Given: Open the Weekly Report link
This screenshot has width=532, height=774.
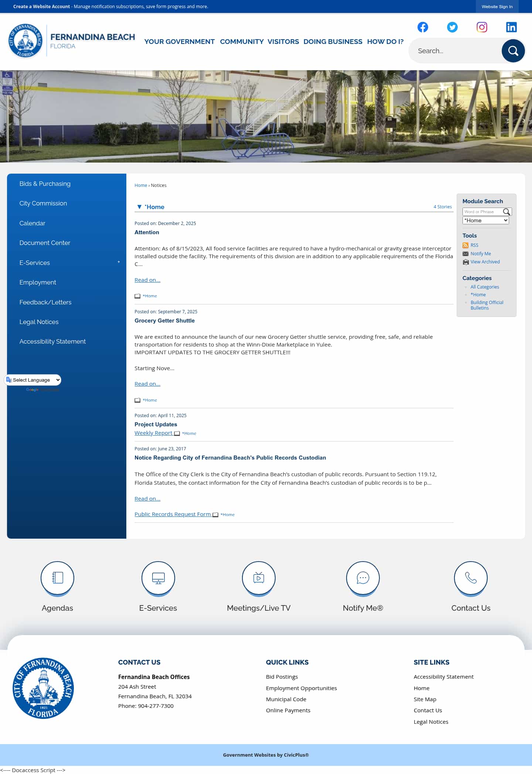Looking at the screenshot, I should coord(153,433).
